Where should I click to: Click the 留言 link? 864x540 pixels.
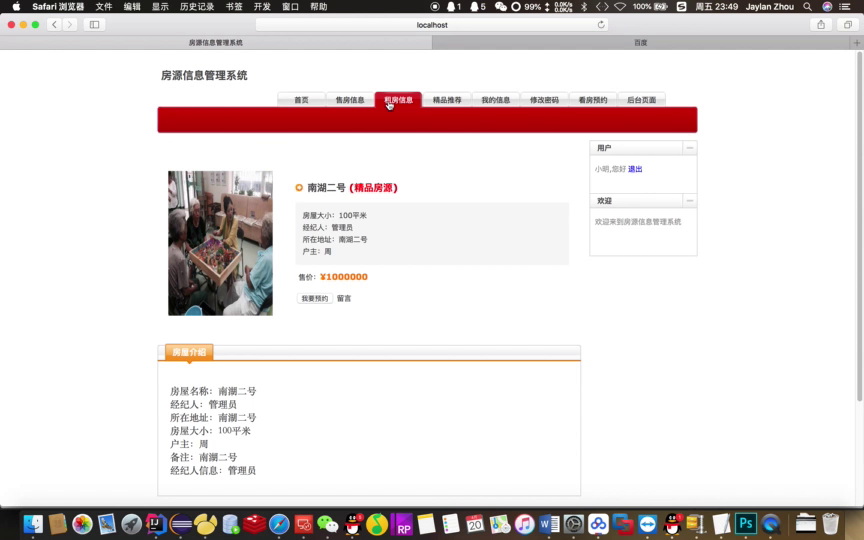(x=344, y=298)
